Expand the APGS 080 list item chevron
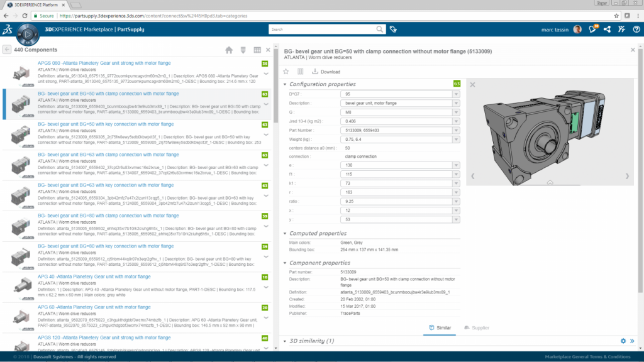The image size is (644, 362). tap(265, 73)
